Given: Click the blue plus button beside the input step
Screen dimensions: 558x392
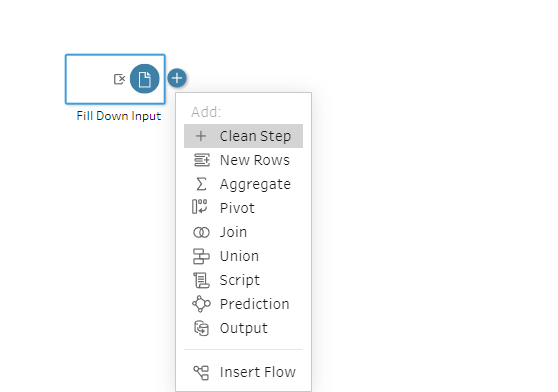Looking at the screenshot, I should (177, 78).
